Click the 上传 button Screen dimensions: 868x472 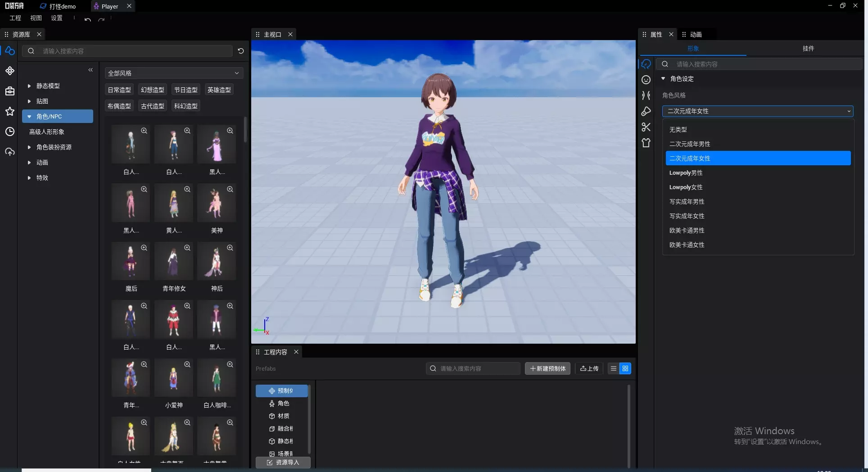point(589,368)
